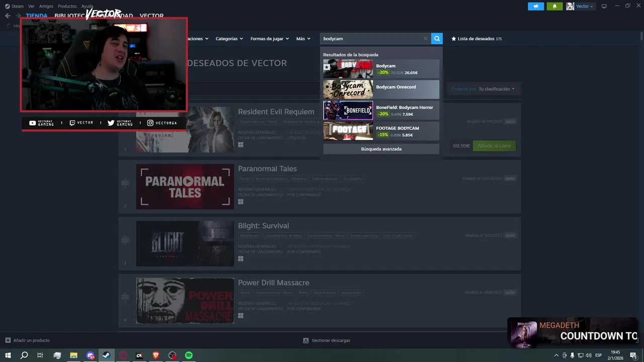
Task: Open Task View in the taskbar
Action: 40,355
